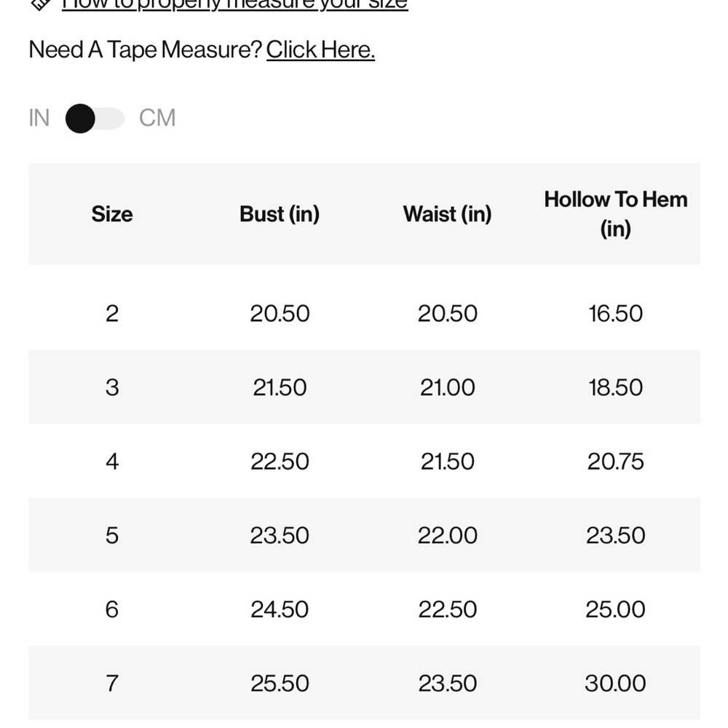
Task: Click the Bust (in) column header
Action: point(280,214)
